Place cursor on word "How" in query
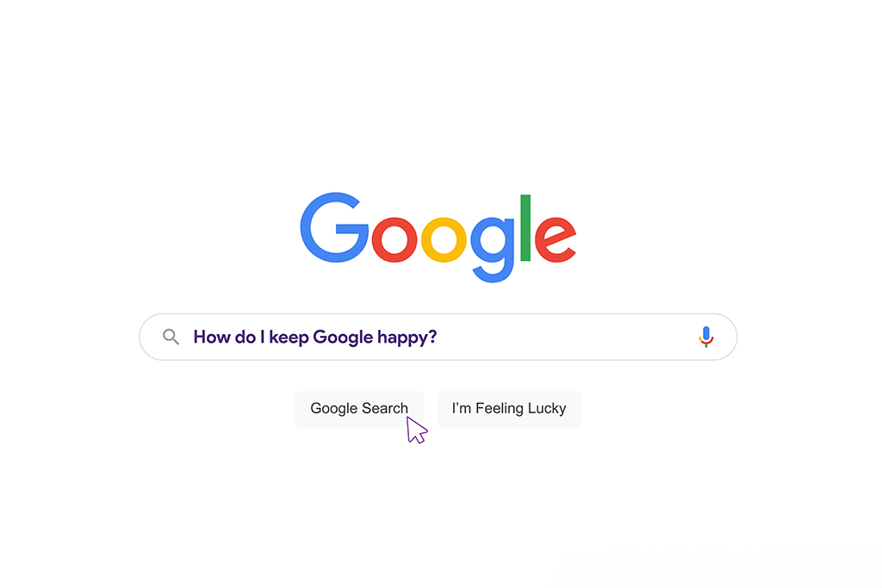This screenshot has height=588, width=882. [x=212, y=337]
